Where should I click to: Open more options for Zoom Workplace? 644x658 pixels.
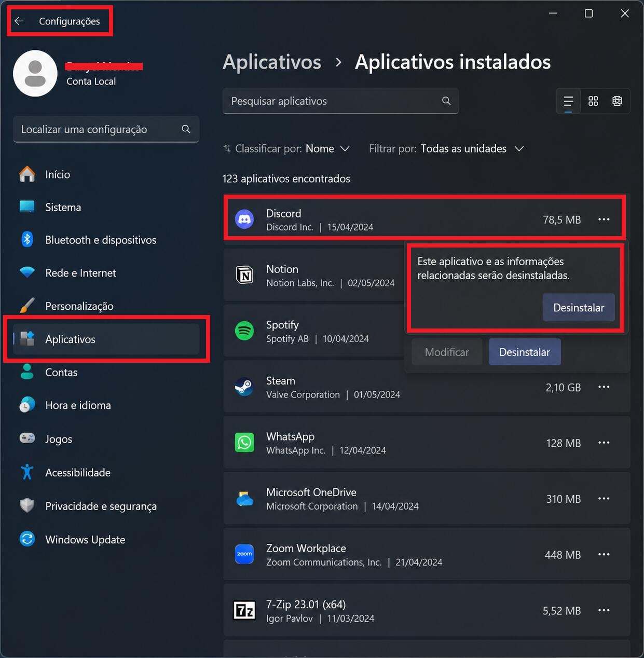coord(604,555)
